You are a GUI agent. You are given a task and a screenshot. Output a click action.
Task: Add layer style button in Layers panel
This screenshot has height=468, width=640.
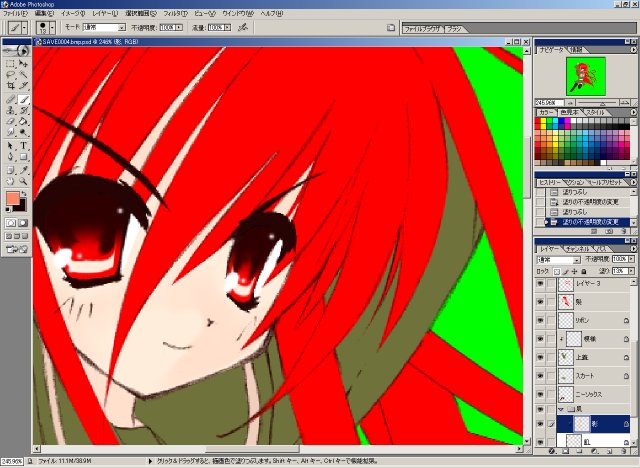pos(553,451)
